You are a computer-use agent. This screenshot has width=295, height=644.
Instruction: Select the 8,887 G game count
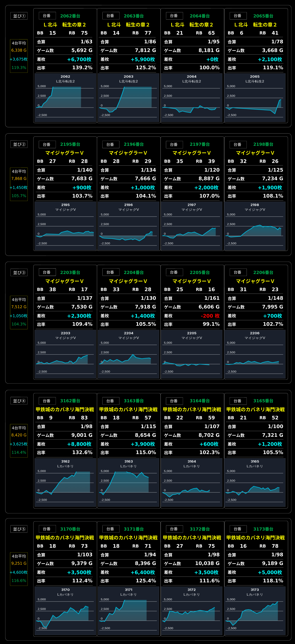pyautogui.click(x=209, y=179)
